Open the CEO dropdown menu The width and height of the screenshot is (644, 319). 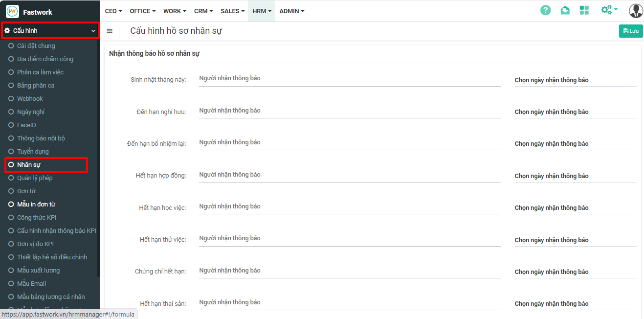coord(113,11)
